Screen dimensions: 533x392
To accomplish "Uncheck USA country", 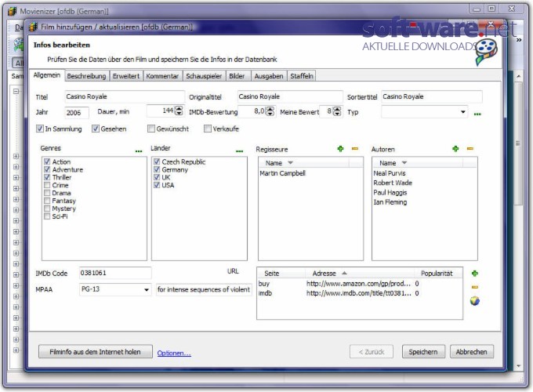I will 157,185.
